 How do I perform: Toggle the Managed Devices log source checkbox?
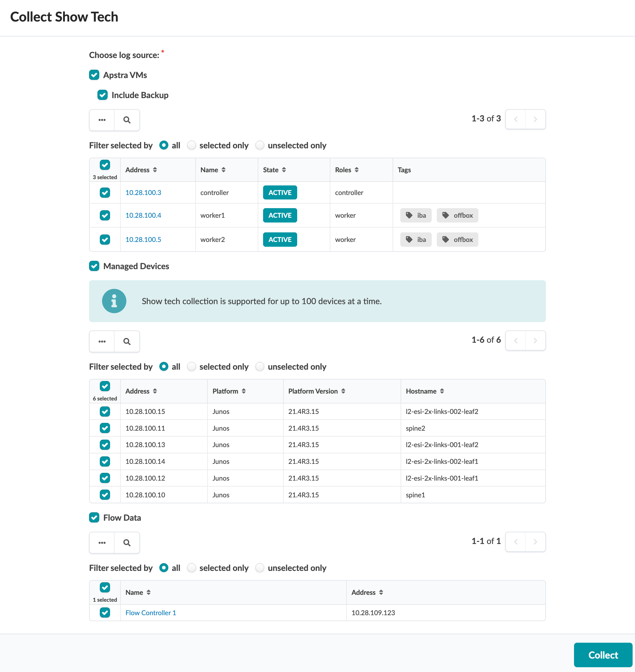[x=94, y=266]
